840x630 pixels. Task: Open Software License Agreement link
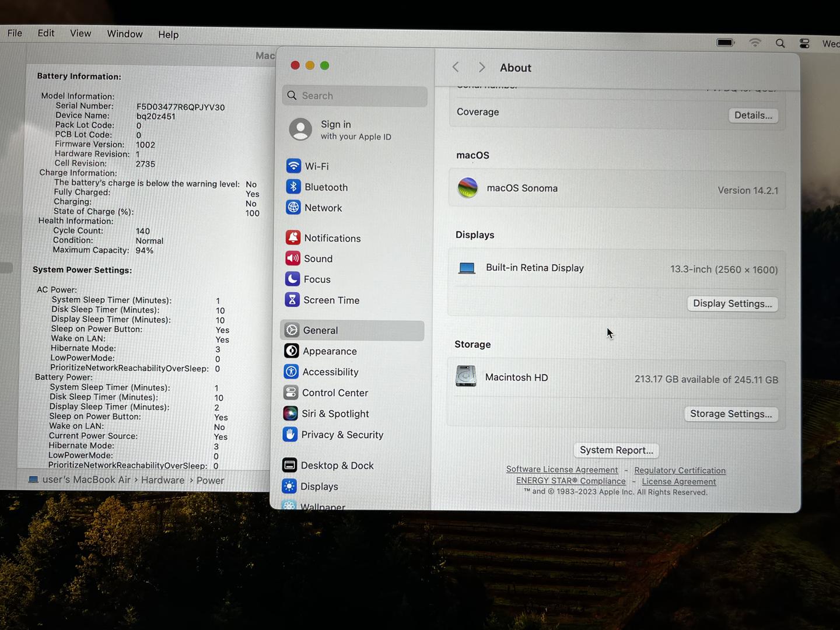562,469
